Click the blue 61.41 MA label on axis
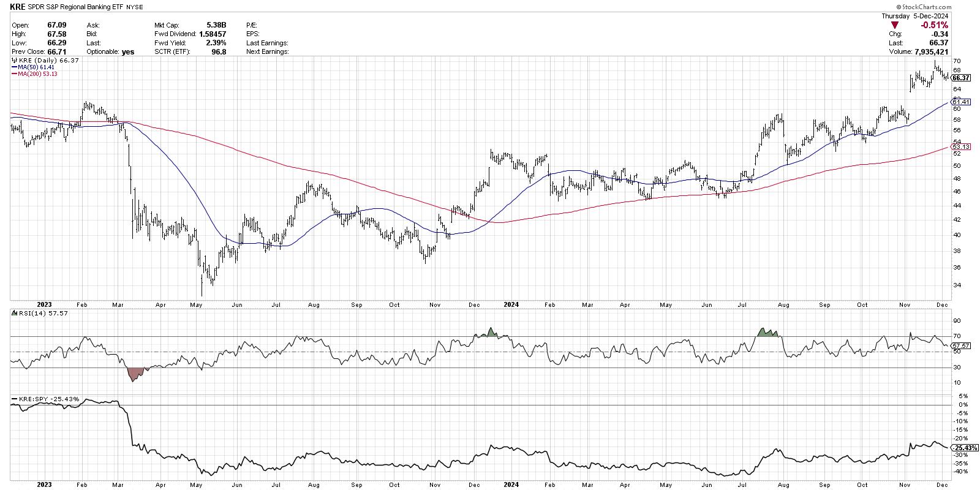 (x=960, y=102)
